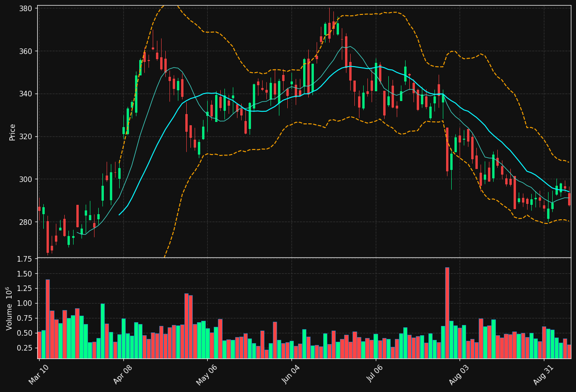Click the 'Aug 03' date axis label
The image size is (576, 392).
click(x=460, y=375)
